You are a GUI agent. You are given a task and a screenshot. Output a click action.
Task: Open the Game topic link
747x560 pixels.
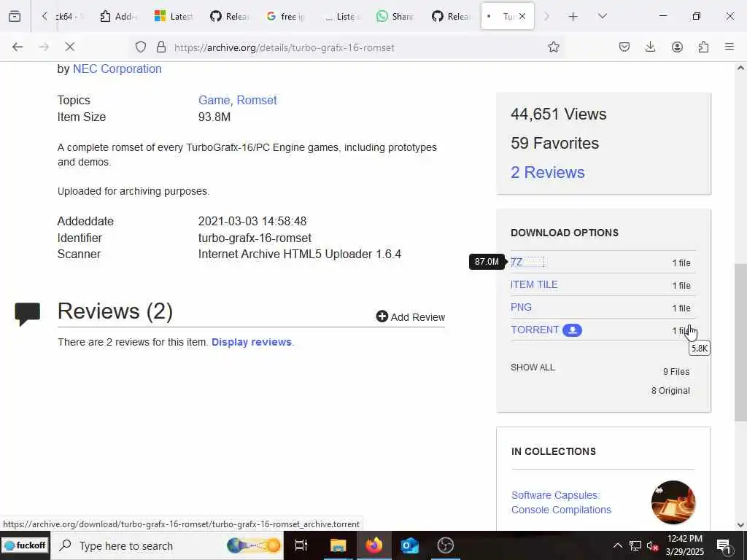click(x=214, y=100)
